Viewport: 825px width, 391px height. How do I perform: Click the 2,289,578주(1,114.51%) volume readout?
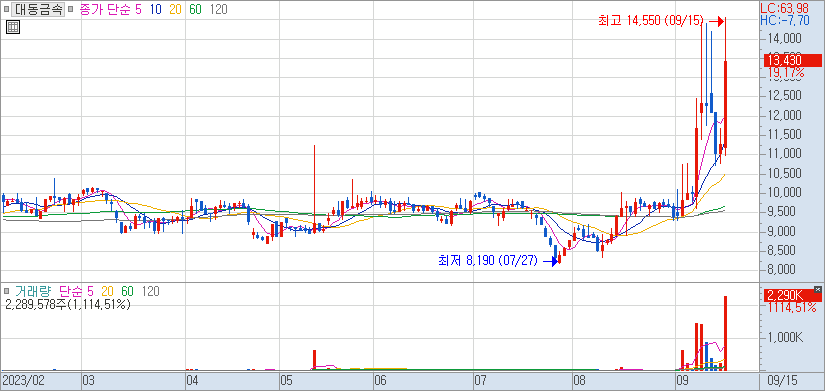pos(67,304)
